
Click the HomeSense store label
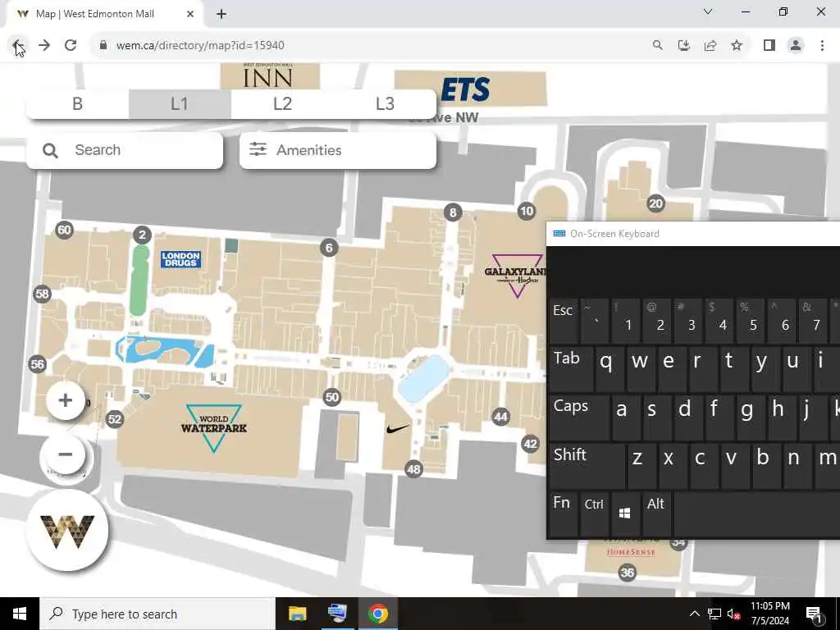pos(631,552)
